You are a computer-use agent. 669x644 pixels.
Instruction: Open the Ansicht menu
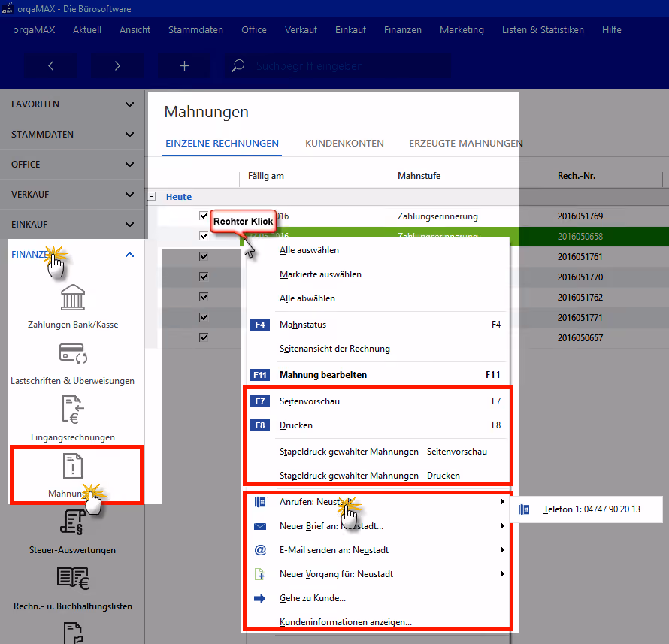point(135,30)
